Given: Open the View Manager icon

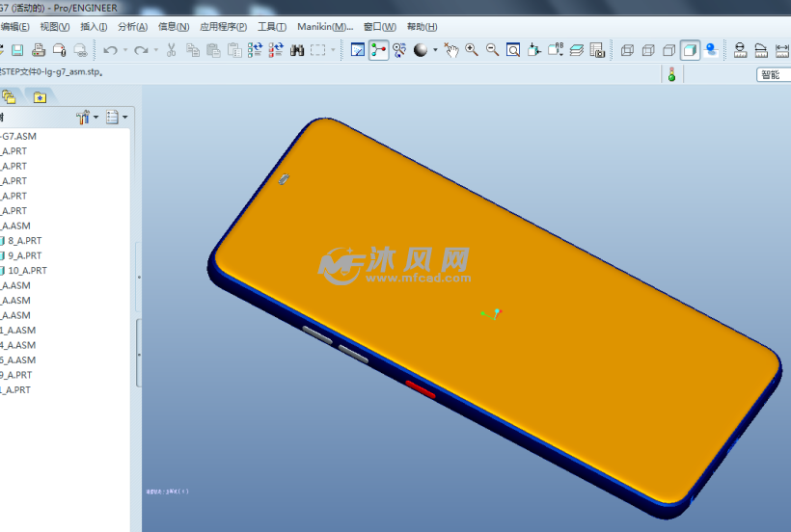Looking at the screenshot, I should pos(597,50).
